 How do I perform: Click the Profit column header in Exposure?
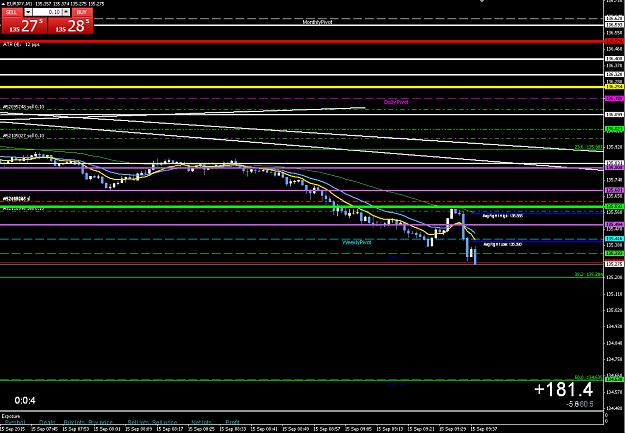232,422
